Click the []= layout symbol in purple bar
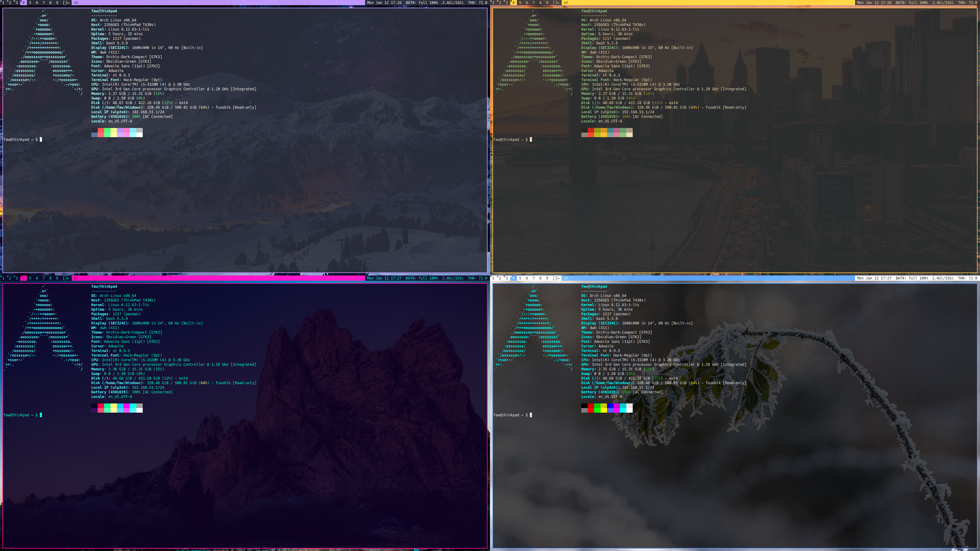 66,3
